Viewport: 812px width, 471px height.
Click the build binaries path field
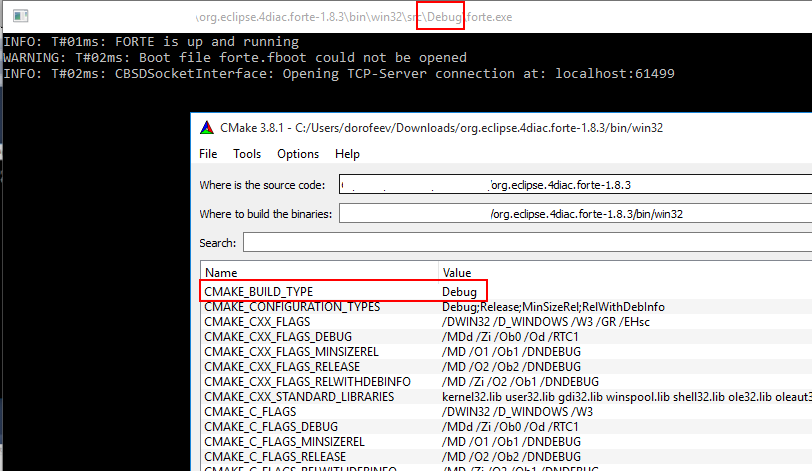pyautogui.click(x=575, y=214)
